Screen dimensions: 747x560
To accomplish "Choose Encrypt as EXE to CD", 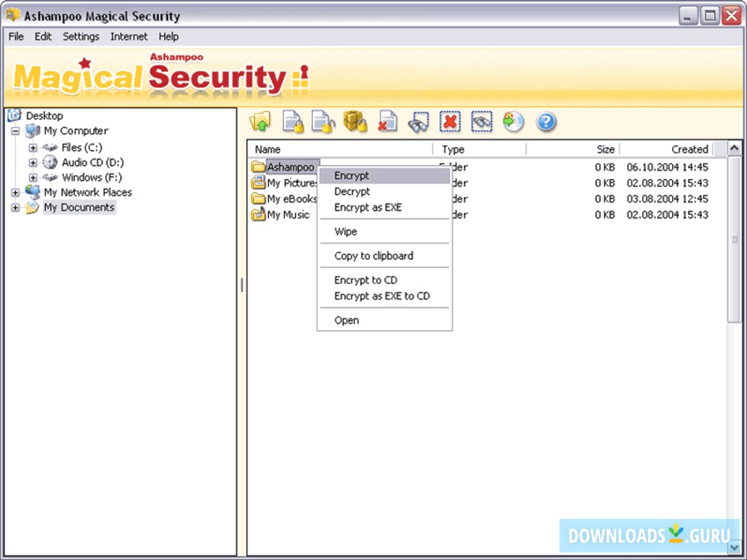I will [385, 296].
